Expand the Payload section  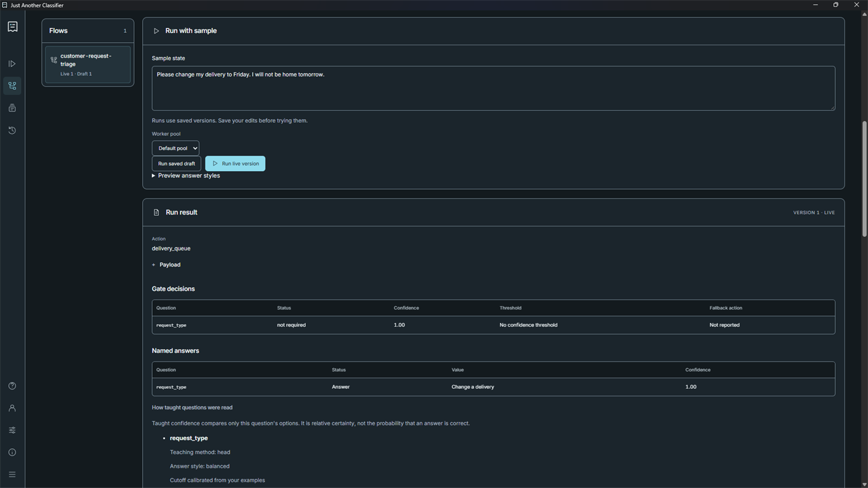[166, 265]
